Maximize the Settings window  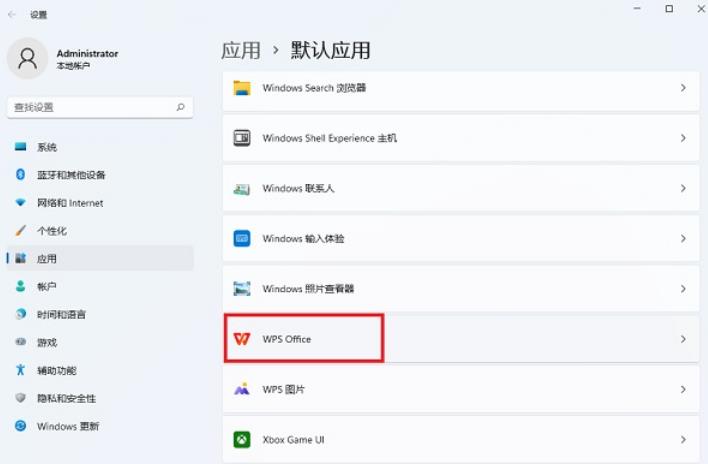pos(669,9)
